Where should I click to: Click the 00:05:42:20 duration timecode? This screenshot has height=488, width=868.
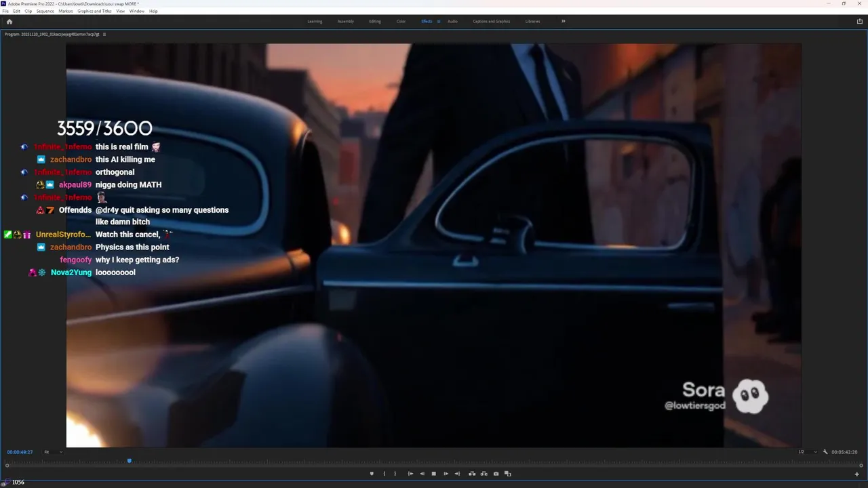[x=845, y=452]
